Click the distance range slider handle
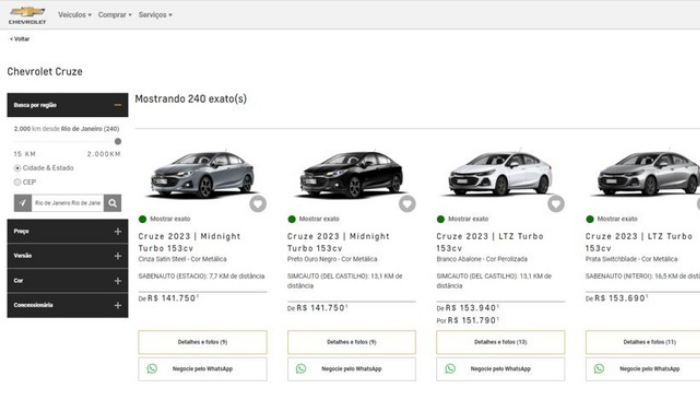The width and height of the screenshot is (700, 400). (x=118, y=141)
